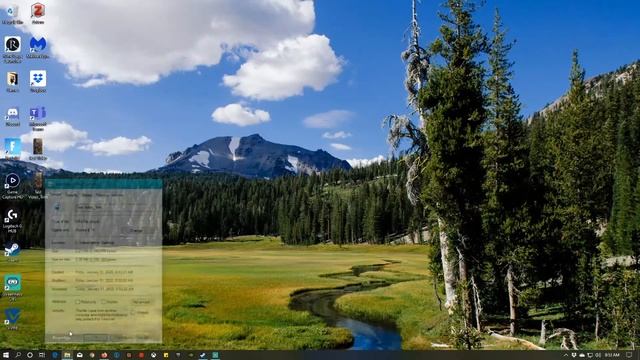Select the Test Video file on the desktop
Viewport: 640px width, 360px height.
coord(38,185)
